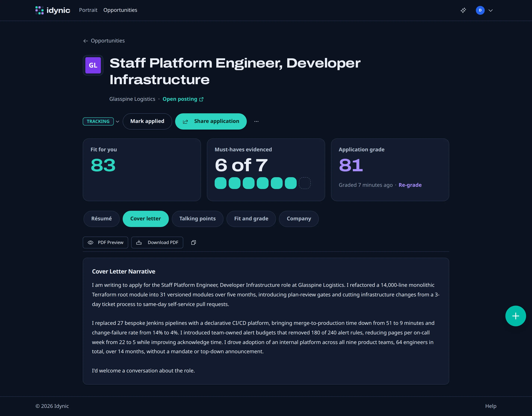
Task: Click the '© 2026 Idynic' footer text
Action: click(52, 406)
